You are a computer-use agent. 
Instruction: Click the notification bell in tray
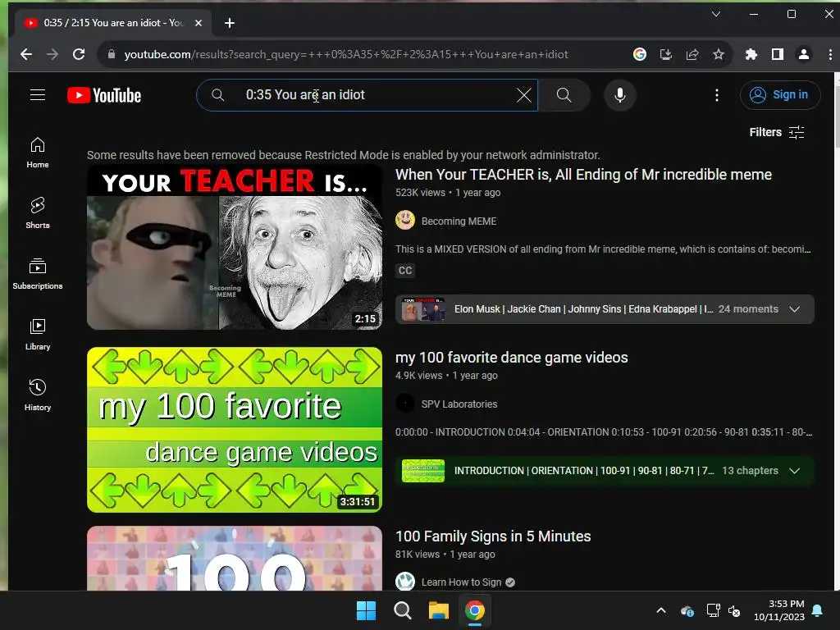(818, 610)
